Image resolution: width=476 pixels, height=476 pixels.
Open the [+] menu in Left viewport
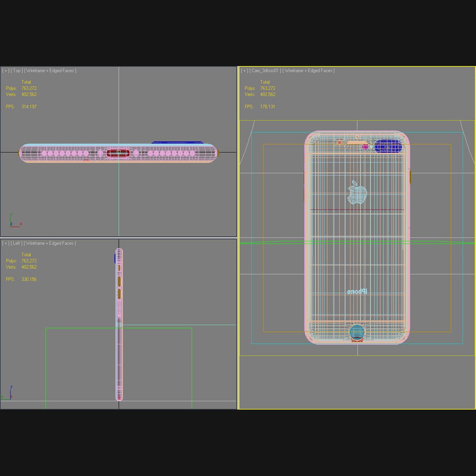[5, 243]
